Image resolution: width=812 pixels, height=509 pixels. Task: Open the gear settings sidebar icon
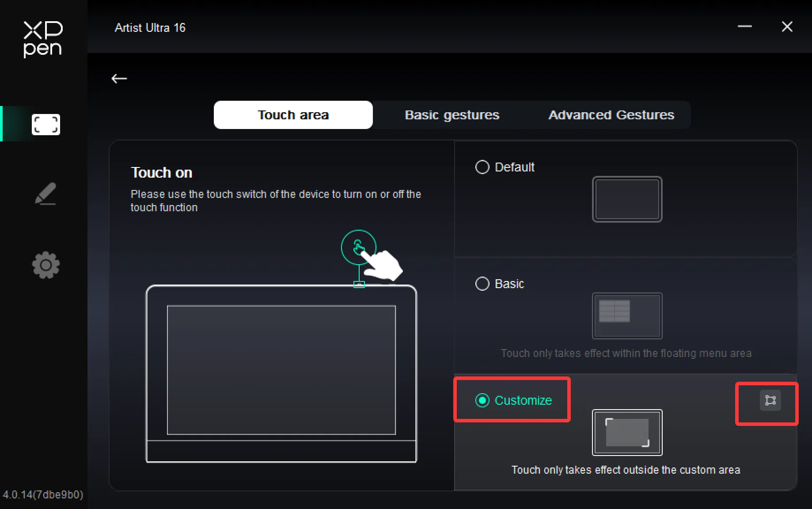click(46, 265)
